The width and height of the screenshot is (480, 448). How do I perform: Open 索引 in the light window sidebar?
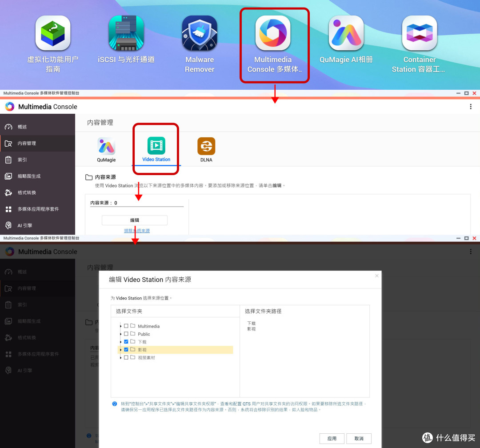[37, 160]
